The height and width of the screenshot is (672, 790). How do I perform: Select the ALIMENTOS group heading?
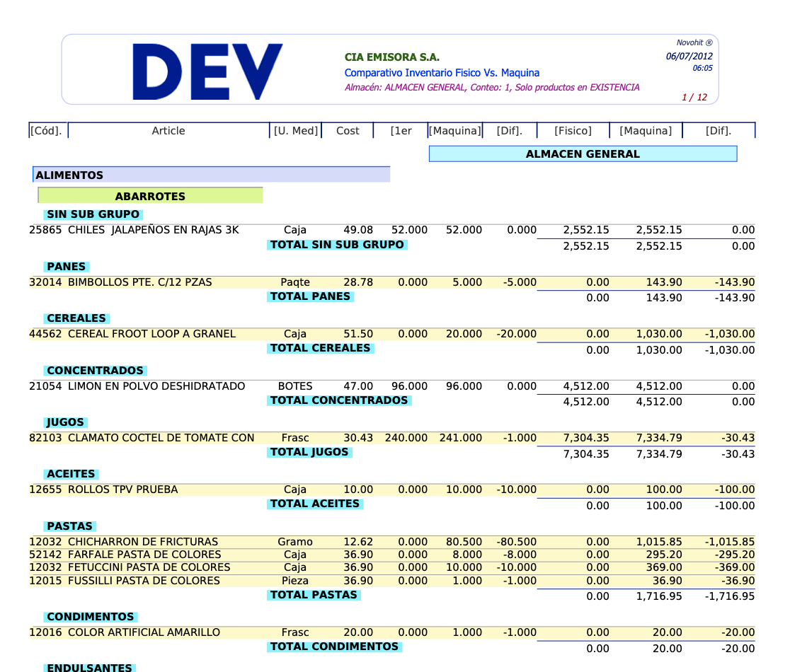(x=211, y=175)
